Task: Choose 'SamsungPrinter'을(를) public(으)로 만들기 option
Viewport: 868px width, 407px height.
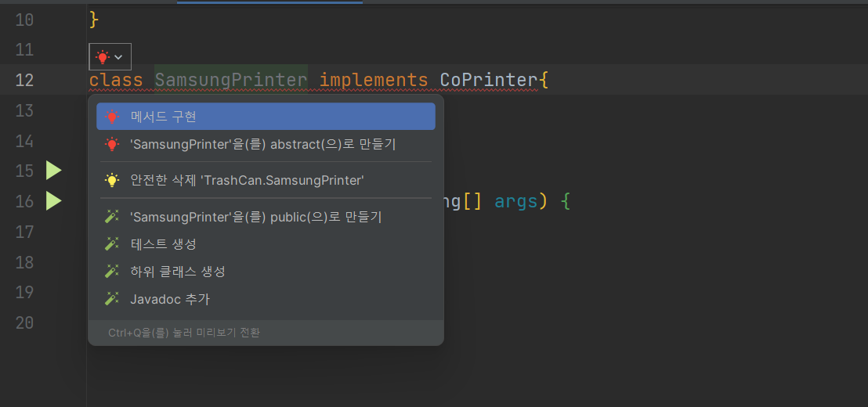Action: click(x=266, y=217)
